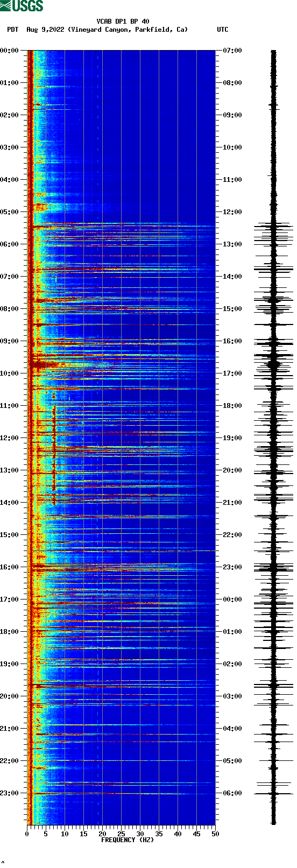297x868 pixels.
Task: Click the 16:00 label on the PDT axis
Action: click(x=10, y=567)
